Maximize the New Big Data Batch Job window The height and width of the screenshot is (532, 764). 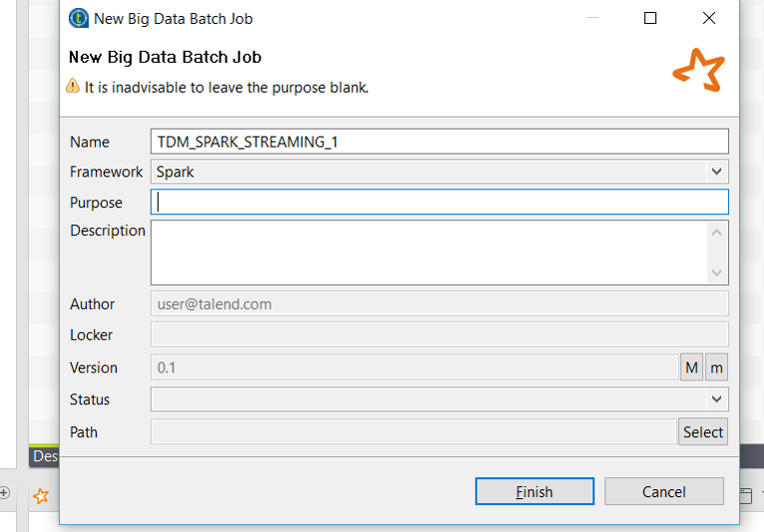[650, 18]
